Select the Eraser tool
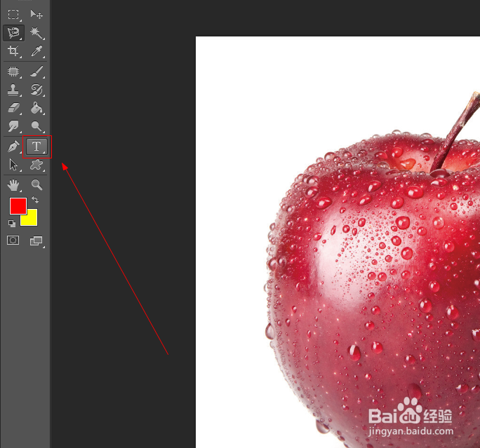Screen dimensions: 480x448 tap(13, 108)
